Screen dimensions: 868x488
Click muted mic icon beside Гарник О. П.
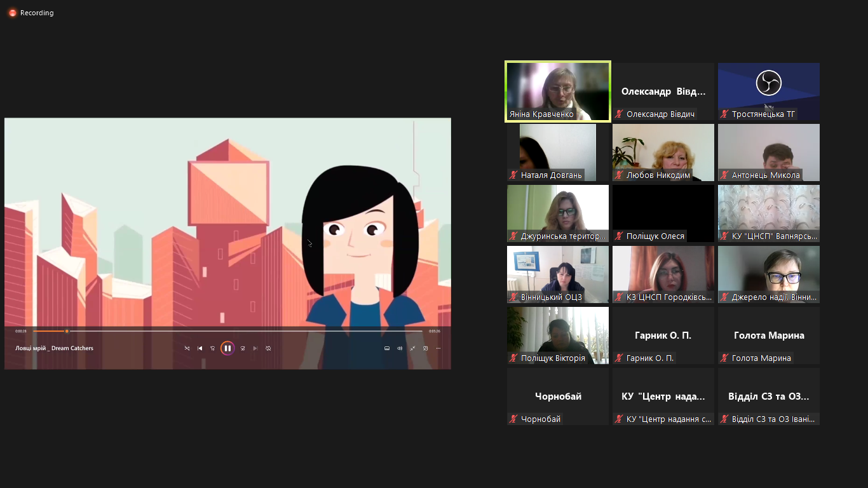(619, 358)
